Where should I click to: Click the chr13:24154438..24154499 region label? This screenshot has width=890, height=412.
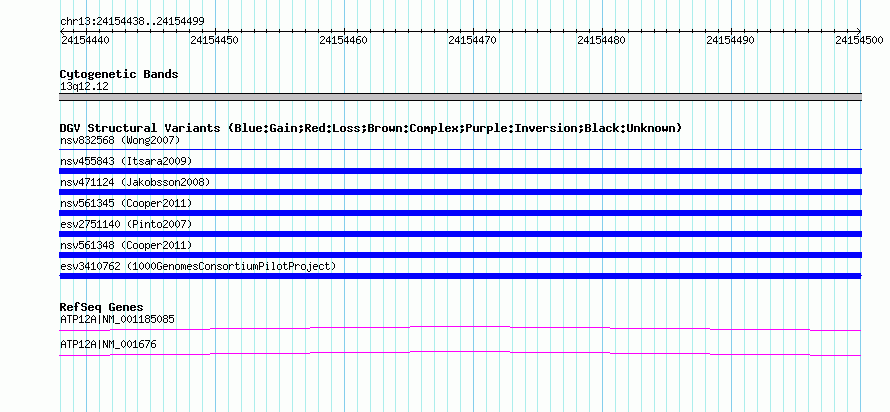[132, 22]
